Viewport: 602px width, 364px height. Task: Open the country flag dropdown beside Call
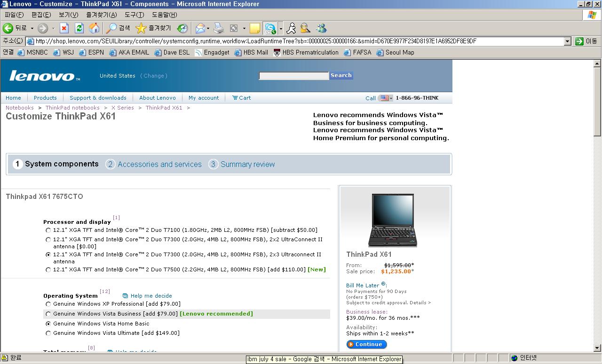click(391, 98)
